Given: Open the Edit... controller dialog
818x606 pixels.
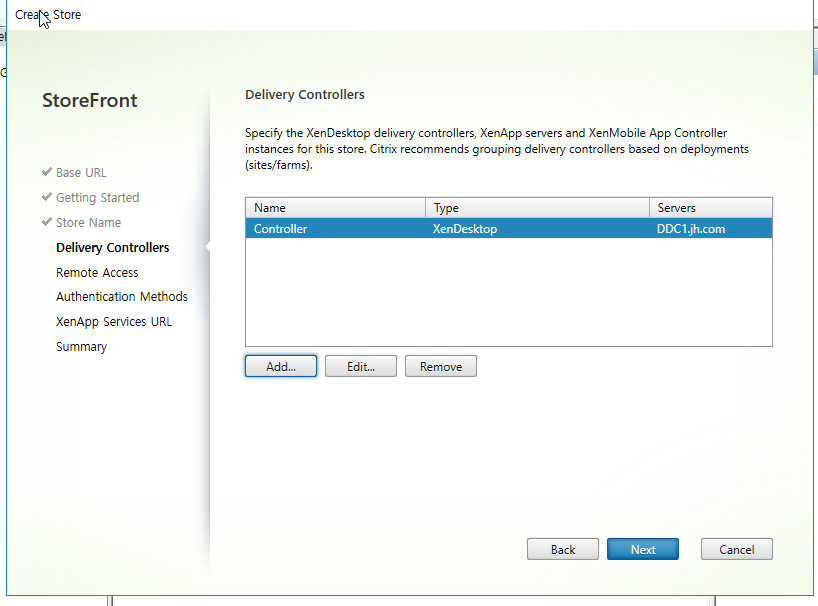Looking at the screenshot, I should (360, 366).
